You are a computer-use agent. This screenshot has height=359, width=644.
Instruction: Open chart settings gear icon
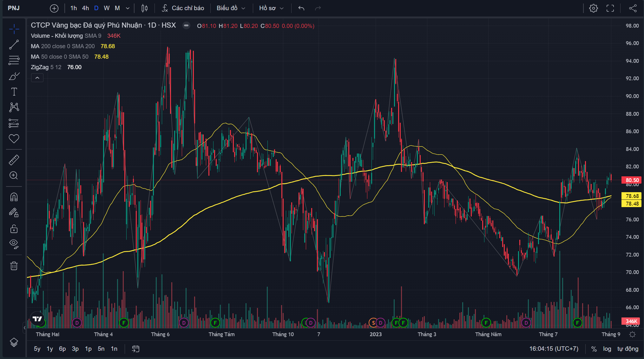coord(594,8)
